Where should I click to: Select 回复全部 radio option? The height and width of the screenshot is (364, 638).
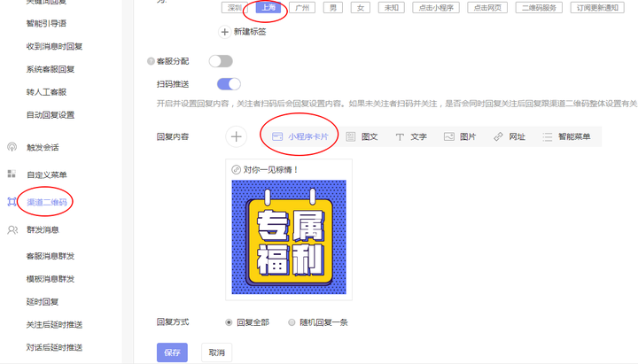point(247,322)
